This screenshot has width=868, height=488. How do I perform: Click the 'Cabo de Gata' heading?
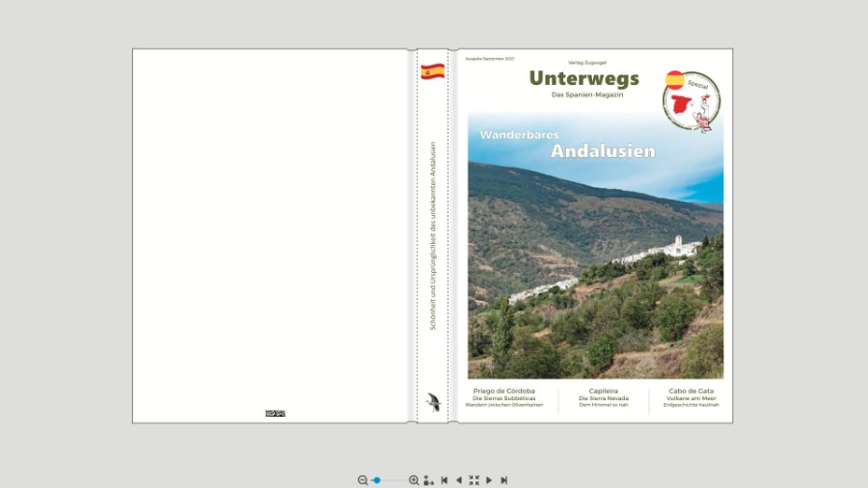tap(691, 391)
